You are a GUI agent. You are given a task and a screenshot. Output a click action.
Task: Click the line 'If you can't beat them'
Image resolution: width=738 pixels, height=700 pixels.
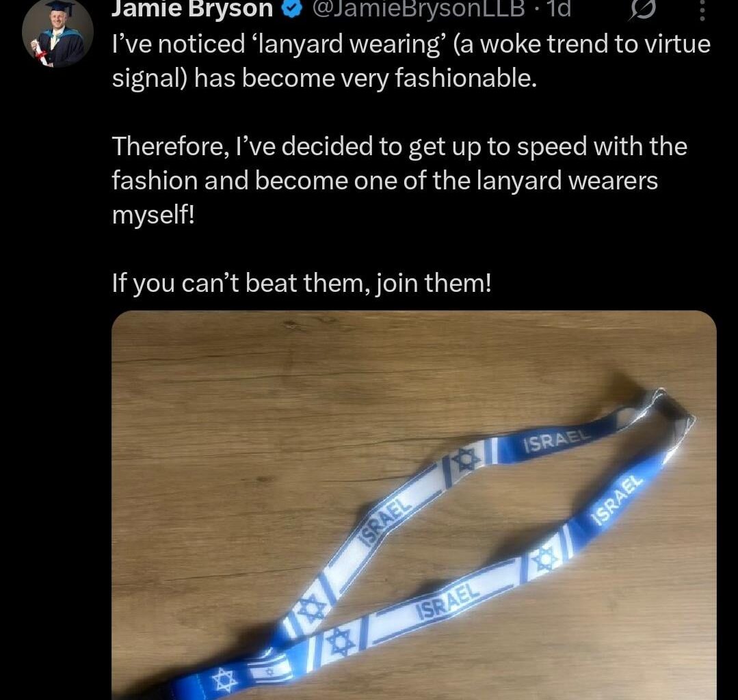tap(302, 283)
